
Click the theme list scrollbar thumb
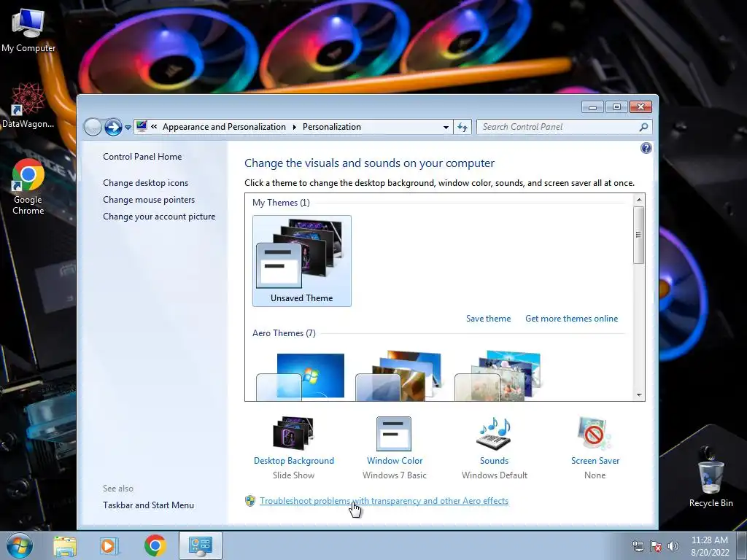point(638,235)
